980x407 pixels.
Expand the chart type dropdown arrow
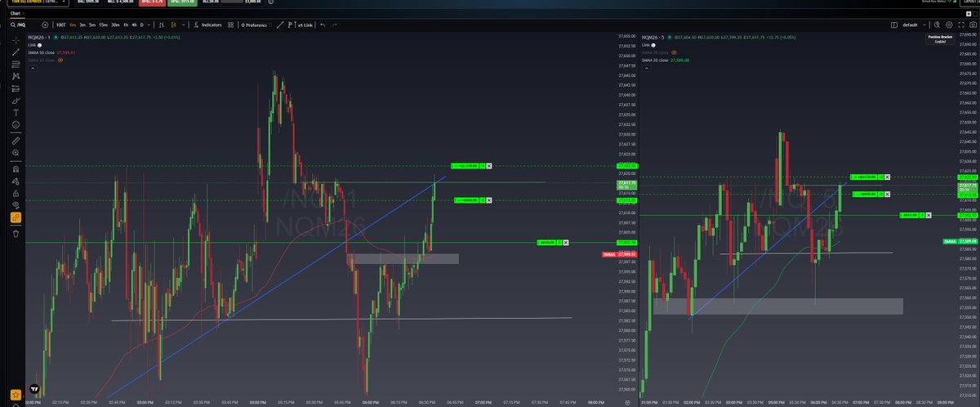coord(185,25)
